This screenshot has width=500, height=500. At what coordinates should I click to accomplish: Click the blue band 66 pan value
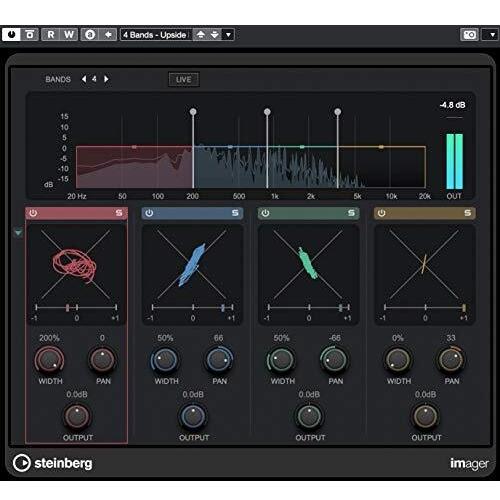coord(218,338)
